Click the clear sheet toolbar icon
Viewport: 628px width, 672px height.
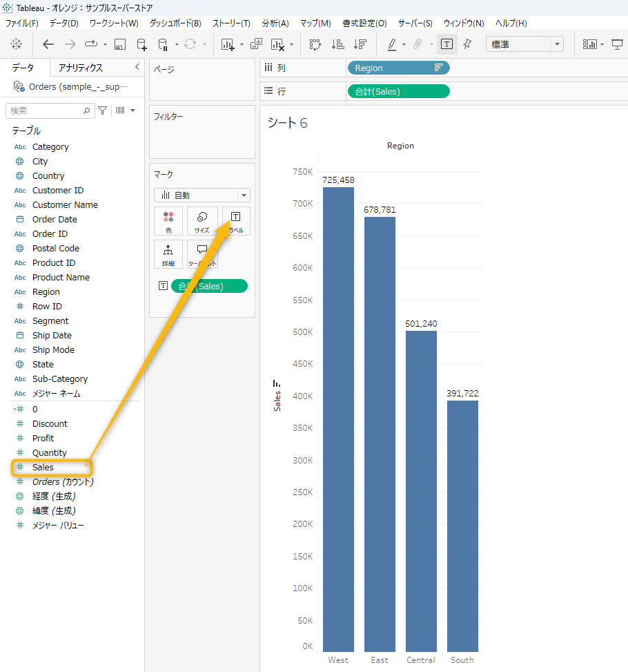(x=278, y=44)
